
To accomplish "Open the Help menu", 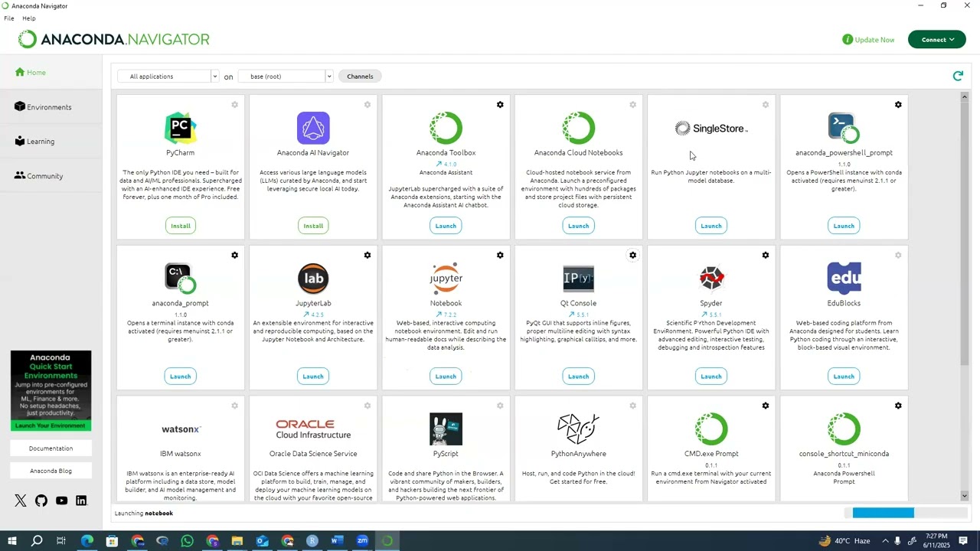I will (29, 18).
